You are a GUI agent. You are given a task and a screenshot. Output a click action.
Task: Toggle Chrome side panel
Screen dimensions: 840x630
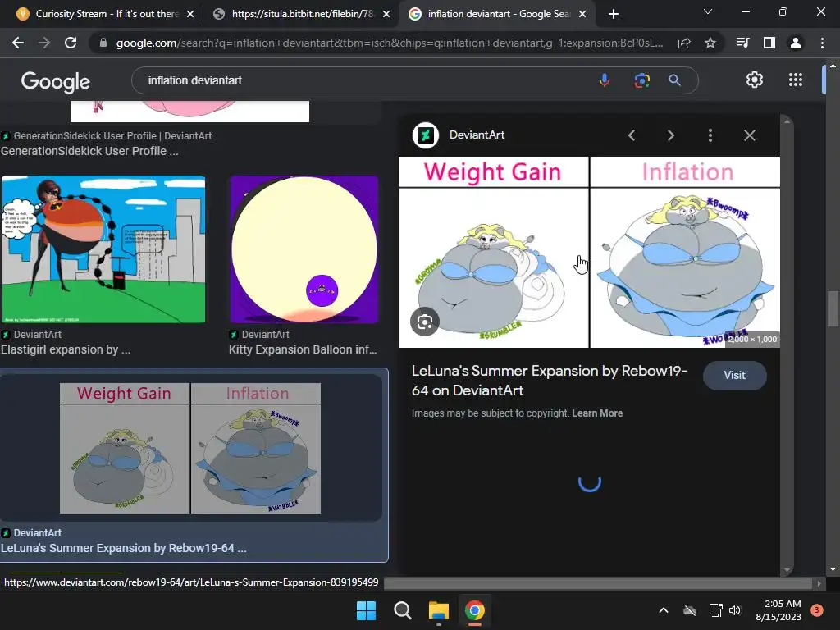[769, 43]
